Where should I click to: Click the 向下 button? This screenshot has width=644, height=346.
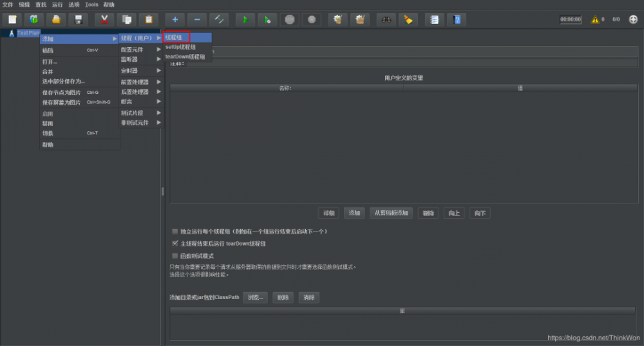pyautogui.click(x=480, y=213)
